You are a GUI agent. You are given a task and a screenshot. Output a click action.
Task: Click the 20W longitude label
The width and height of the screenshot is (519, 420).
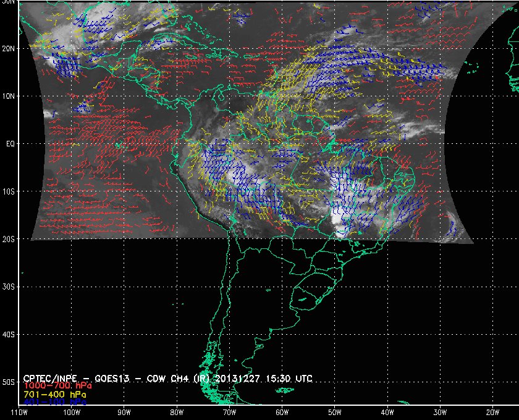492,413
